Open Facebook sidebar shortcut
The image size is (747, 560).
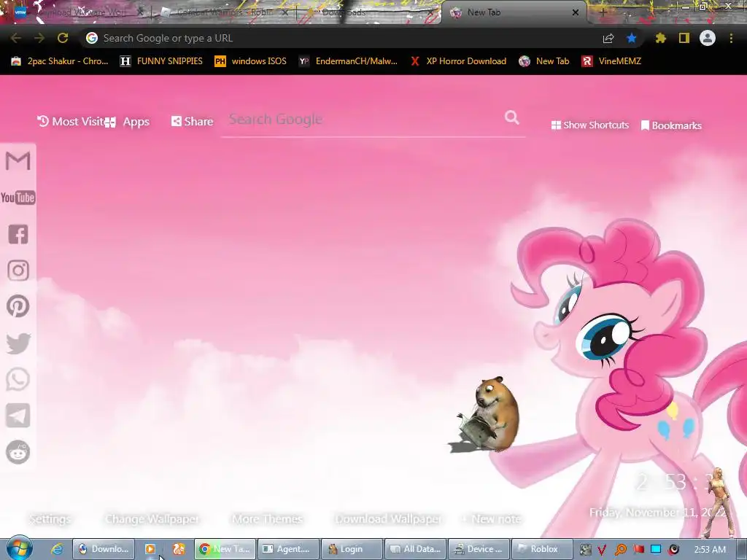[x=18, y=234]
